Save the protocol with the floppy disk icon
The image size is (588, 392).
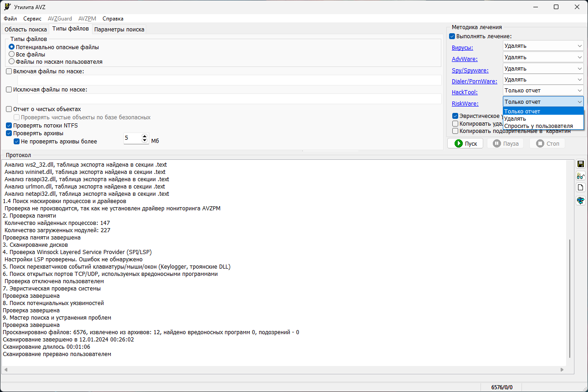pyautogui.click(x=580, y=164)
